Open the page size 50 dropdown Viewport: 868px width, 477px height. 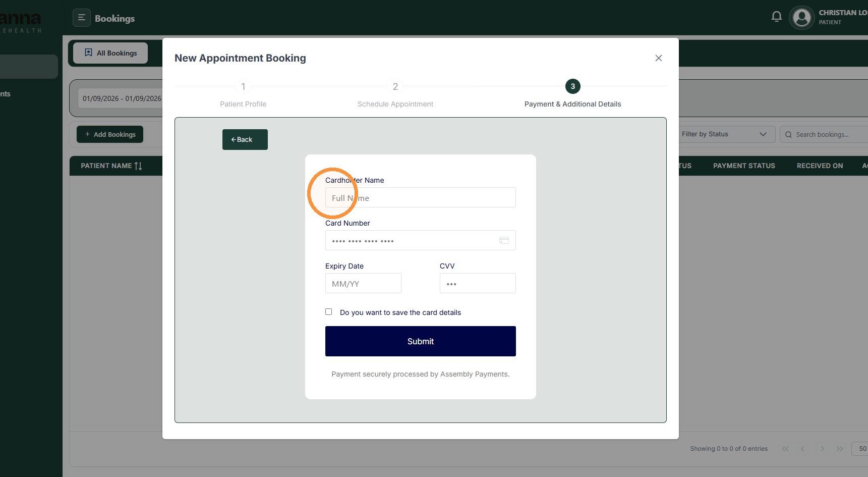(861, 448)
